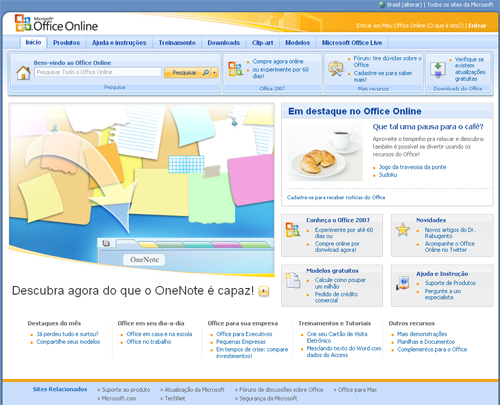Viewport: 500px width, 405px height.
Task: Click the coffee and croissant thumbnail
Action: [325, 152]
